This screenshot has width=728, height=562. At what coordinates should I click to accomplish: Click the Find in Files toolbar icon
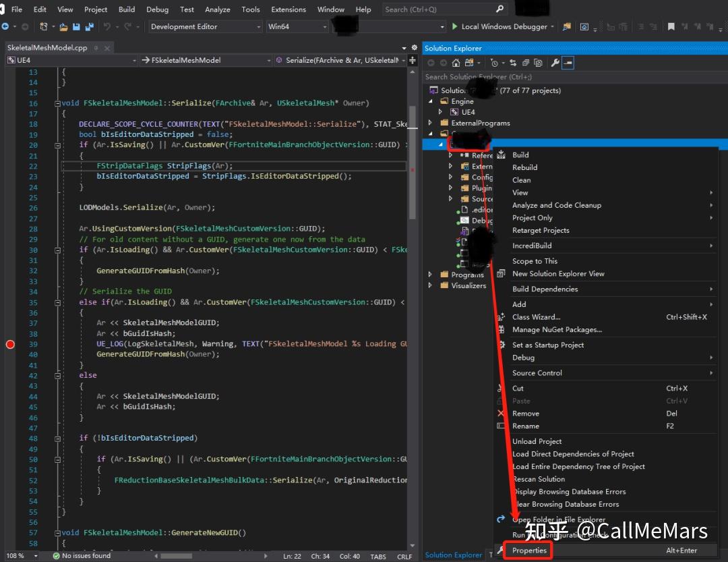566,27
